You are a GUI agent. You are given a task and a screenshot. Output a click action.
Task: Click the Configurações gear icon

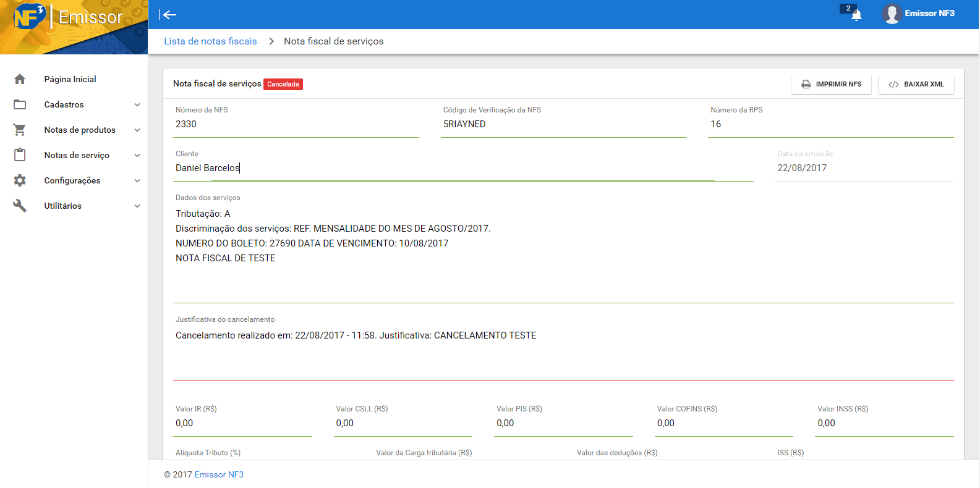point(20,180)
